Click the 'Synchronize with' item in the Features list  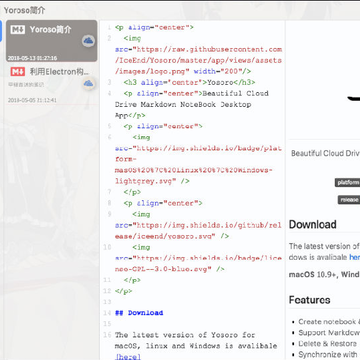click(x=327, y=354)
